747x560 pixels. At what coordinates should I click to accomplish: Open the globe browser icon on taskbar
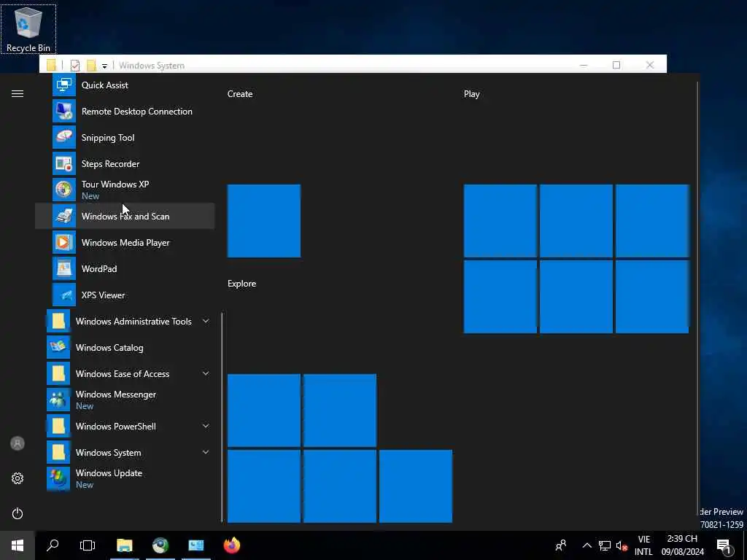pyautogui.click(x=160, y=545)
